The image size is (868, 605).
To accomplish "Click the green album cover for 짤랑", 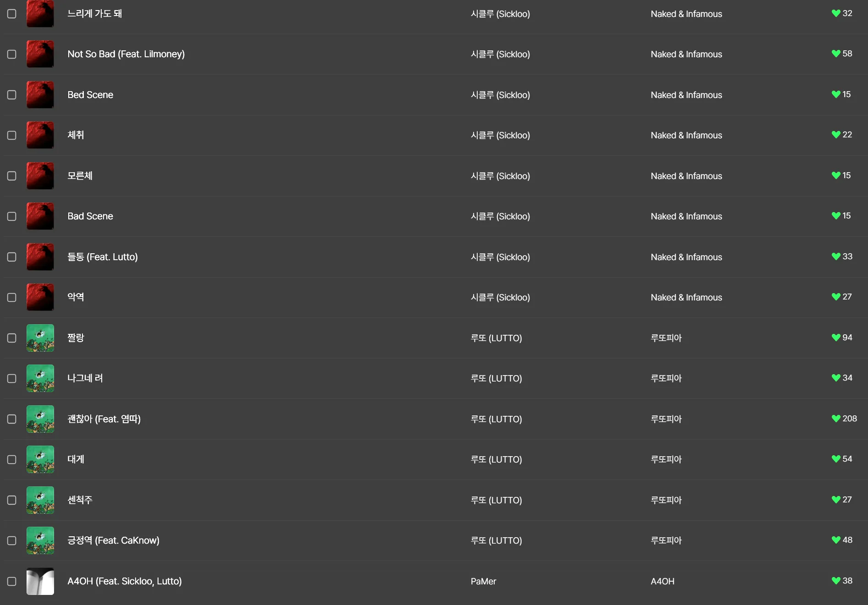I will 40,338.
